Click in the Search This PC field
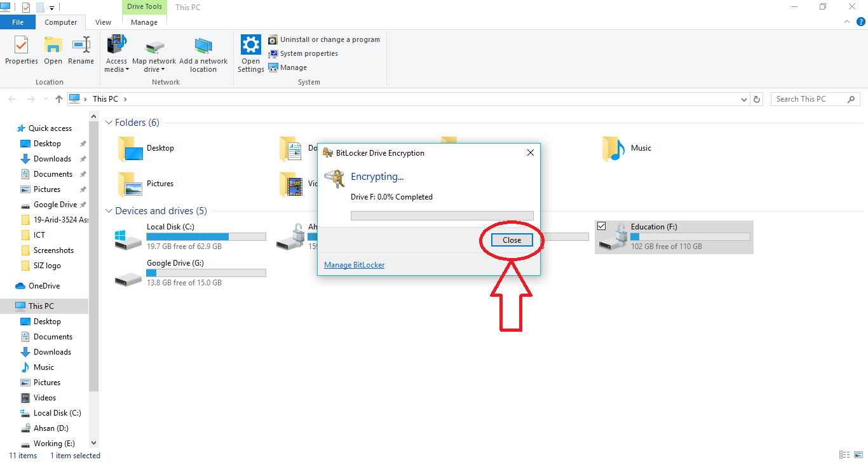Screen dimensions: 868x462 (807, 99)
